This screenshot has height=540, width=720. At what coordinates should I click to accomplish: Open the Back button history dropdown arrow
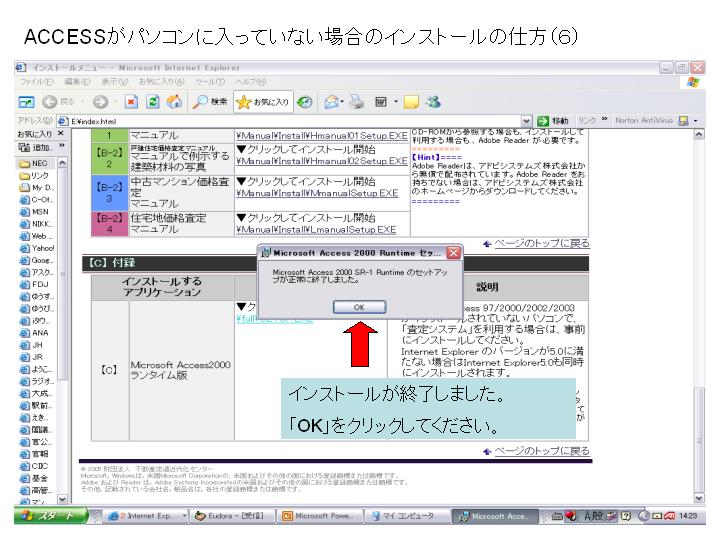click(82, 101)
